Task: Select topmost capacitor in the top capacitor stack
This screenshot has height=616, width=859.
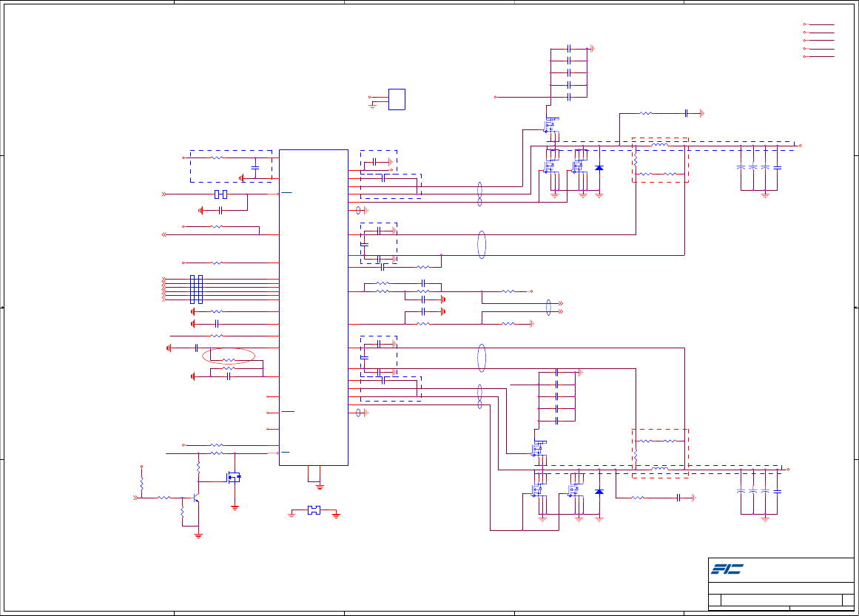Action: click(x=569, y=49)
